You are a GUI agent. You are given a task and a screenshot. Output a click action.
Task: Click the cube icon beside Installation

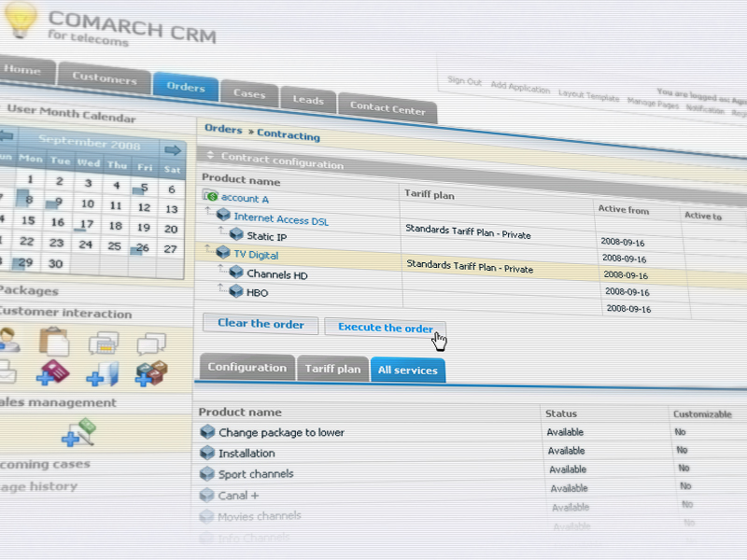coord(207,453)
